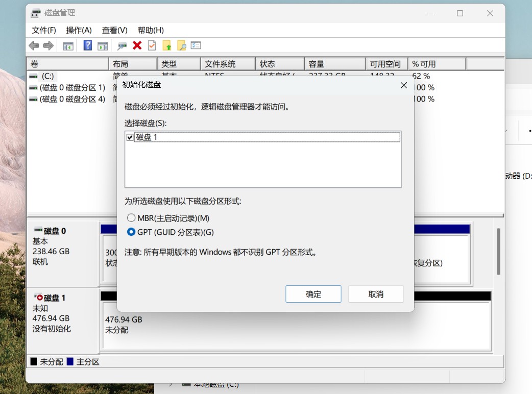
Task: Click the 取消 button
Action: pyautogui.click(x=376, y=294)
